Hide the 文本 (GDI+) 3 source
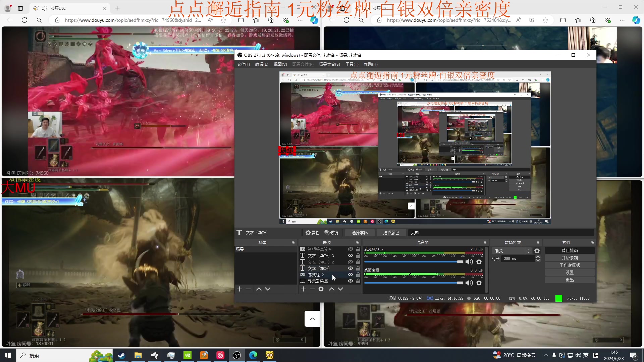 pyautogui.click(x=351, y=256)
